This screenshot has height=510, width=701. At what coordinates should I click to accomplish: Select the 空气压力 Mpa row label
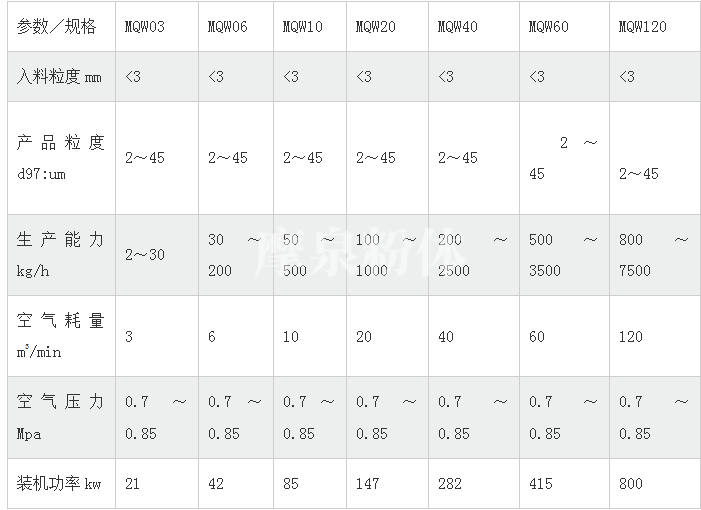pos(60,417)
